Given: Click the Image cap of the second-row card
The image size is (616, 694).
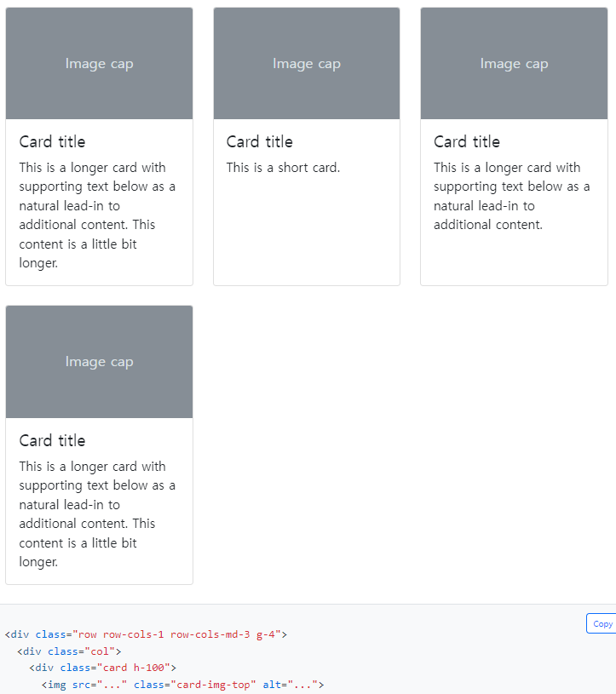Looking at the screenshot, I should (99, 362).
